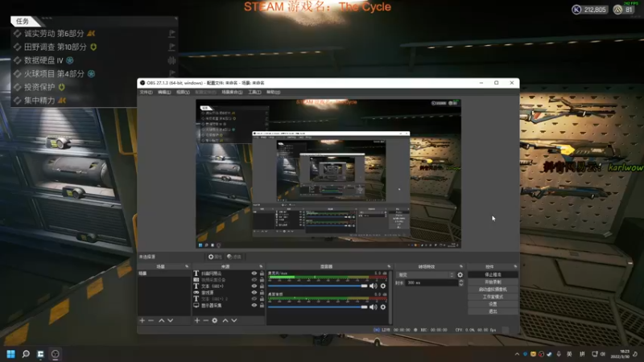644x362 pixels.
Task: Mute the desktop audio (桌面音频) speaker icon
Action: (x=373, y=307)
